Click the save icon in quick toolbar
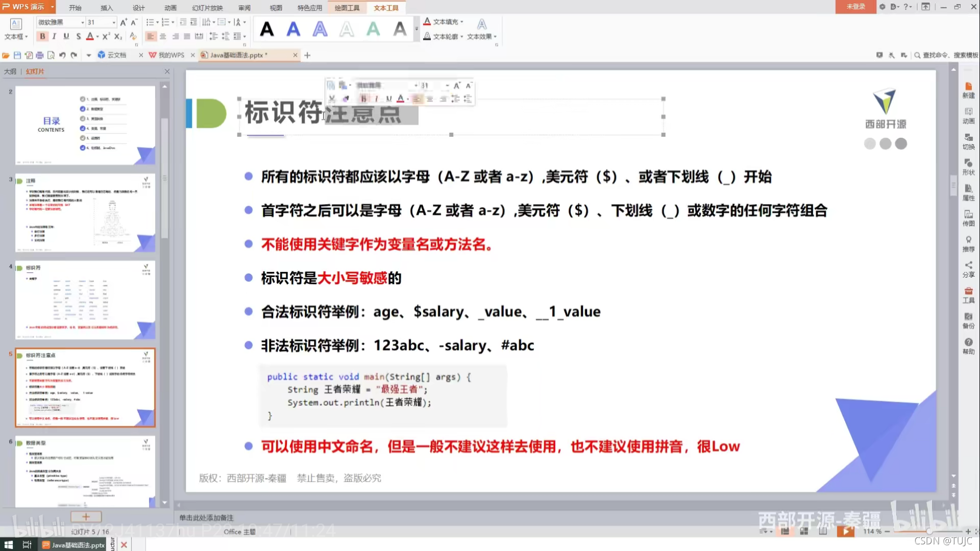The height and width of the screenshot is (551, 980). (17, 55)
